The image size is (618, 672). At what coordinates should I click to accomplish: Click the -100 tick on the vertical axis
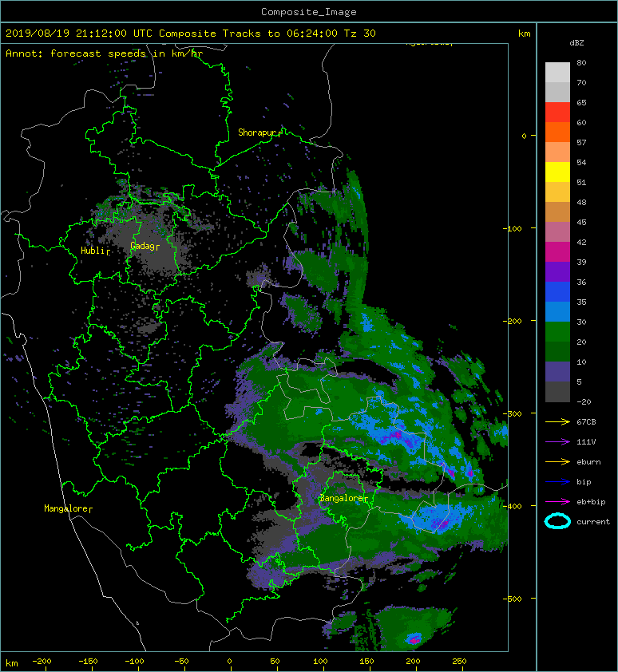pyautogui.click(x=513, y=228)
